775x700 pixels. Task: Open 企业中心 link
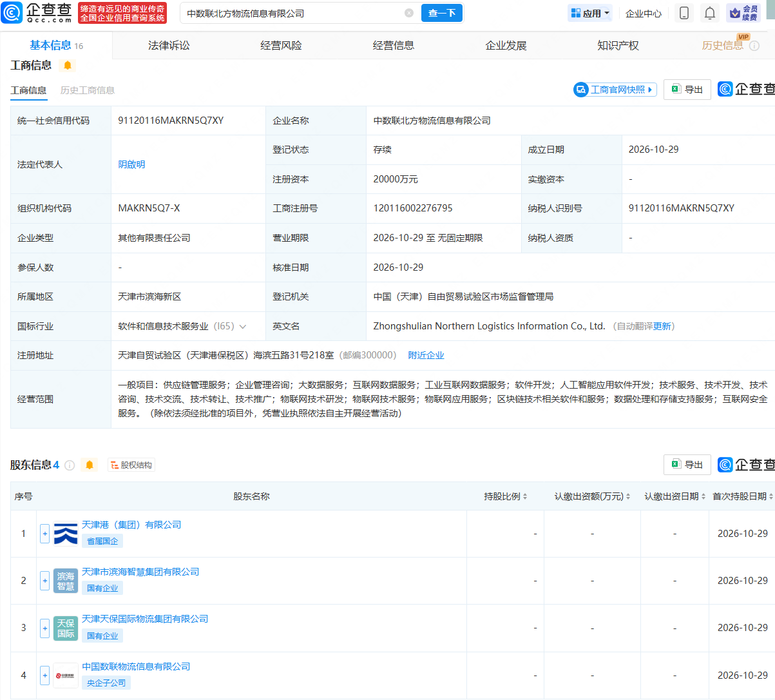click(644, 13)
